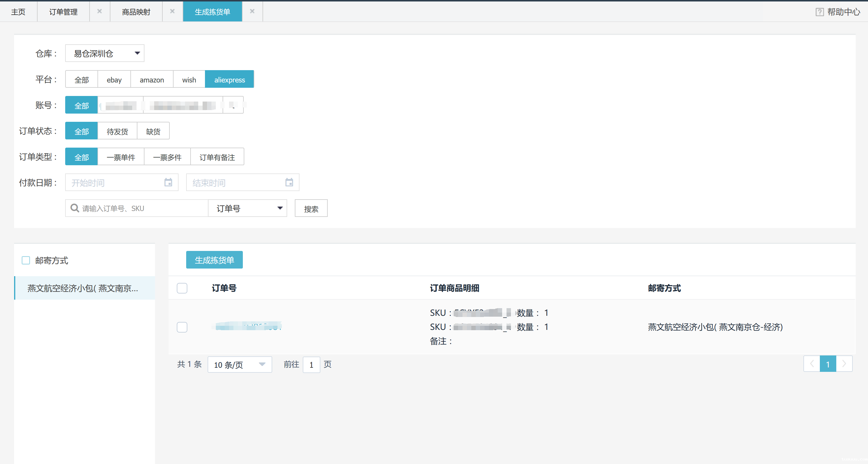Viewport: 868px width, 464px height.
Task: Select the checkbox on the order row
Action: tap(182, 327)
